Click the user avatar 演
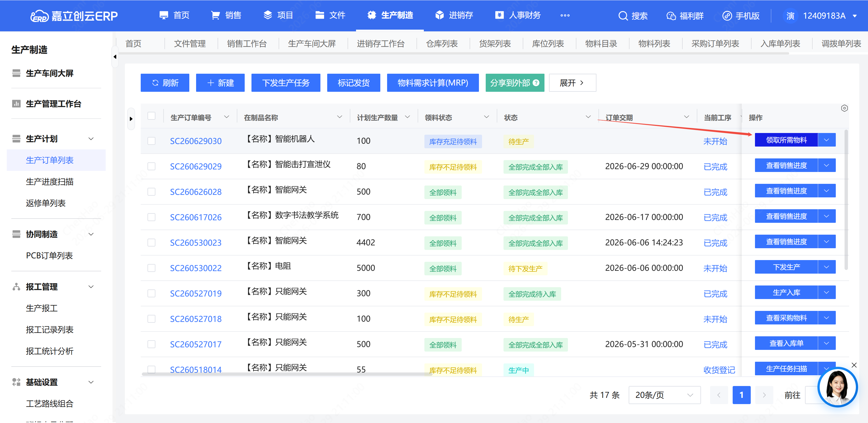The height and width of the screenshot is (423, 868). 791,16
